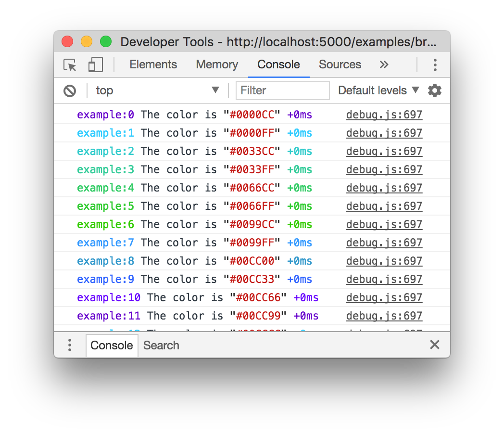This screenshot has width=504, height=435.
Task: Click the "example:4" namespace label
Action: pos(105,188)
